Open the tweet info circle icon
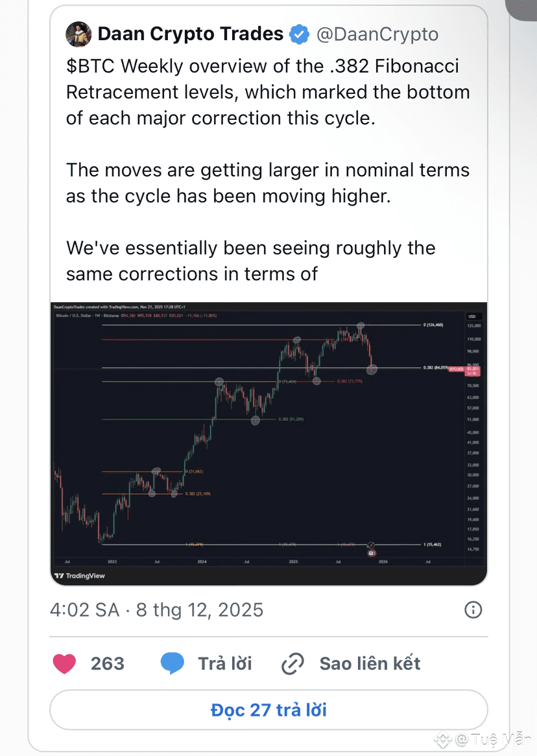Viewport: 537px width, 756px height. point(473,609)
